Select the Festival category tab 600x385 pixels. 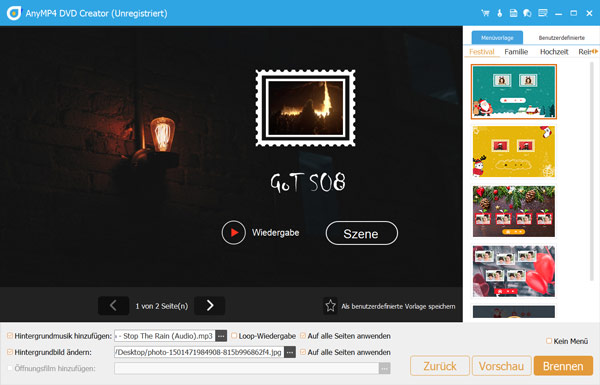(482, 52)
